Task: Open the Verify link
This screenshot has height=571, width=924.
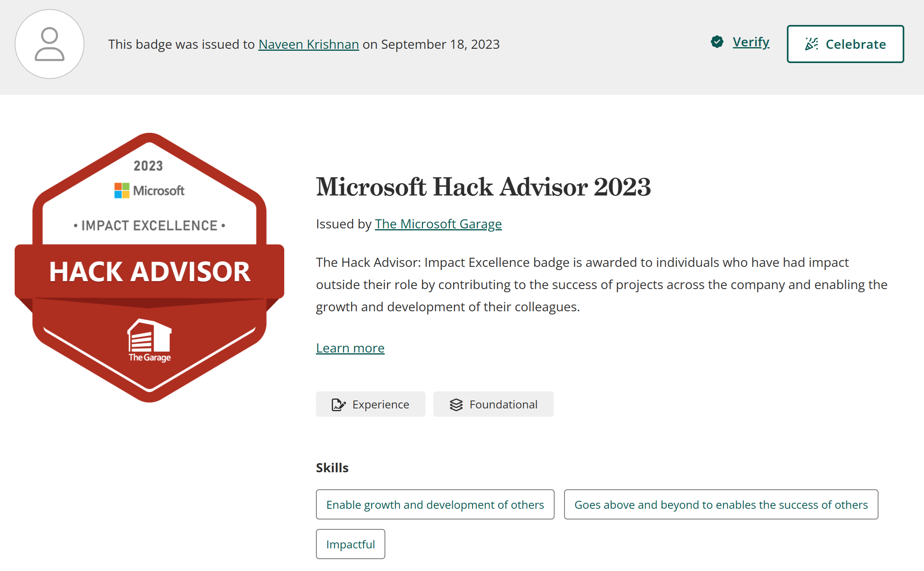Action: 751,42
